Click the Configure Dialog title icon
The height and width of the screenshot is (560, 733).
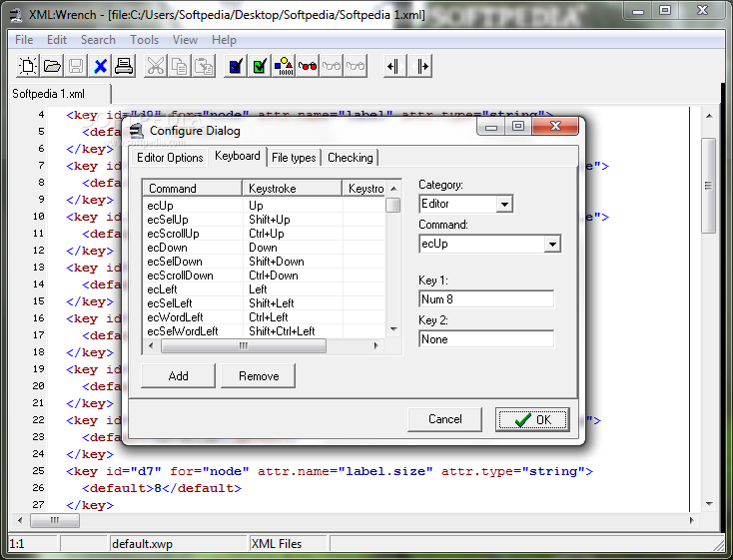137,131
